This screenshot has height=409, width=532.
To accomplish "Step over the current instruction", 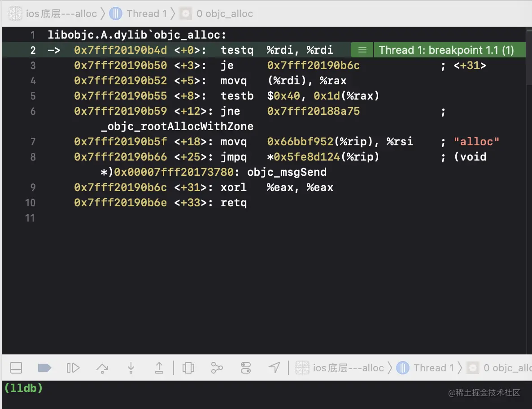I will click(x=102, y=368).
